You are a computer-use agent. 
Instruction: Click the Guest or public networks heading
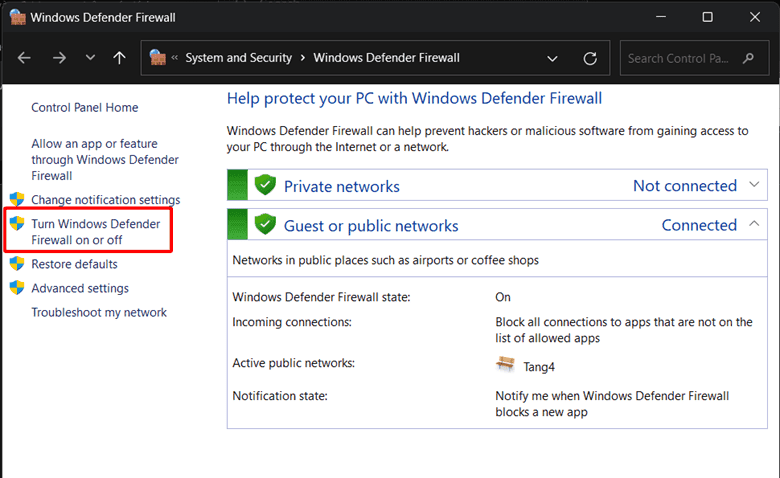click(x=371, y=226)
